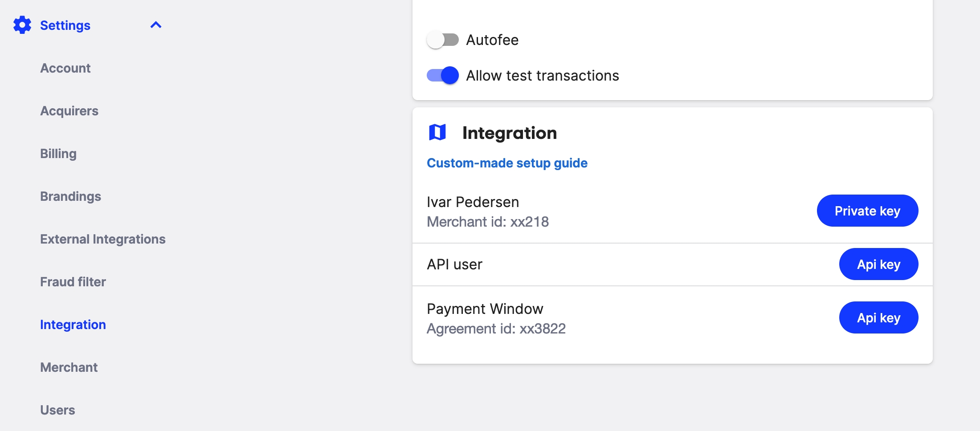Open the Custom-made setup guide link
Image resolution: width=980 pixels, height=431 pixels.
coord(507,163)
